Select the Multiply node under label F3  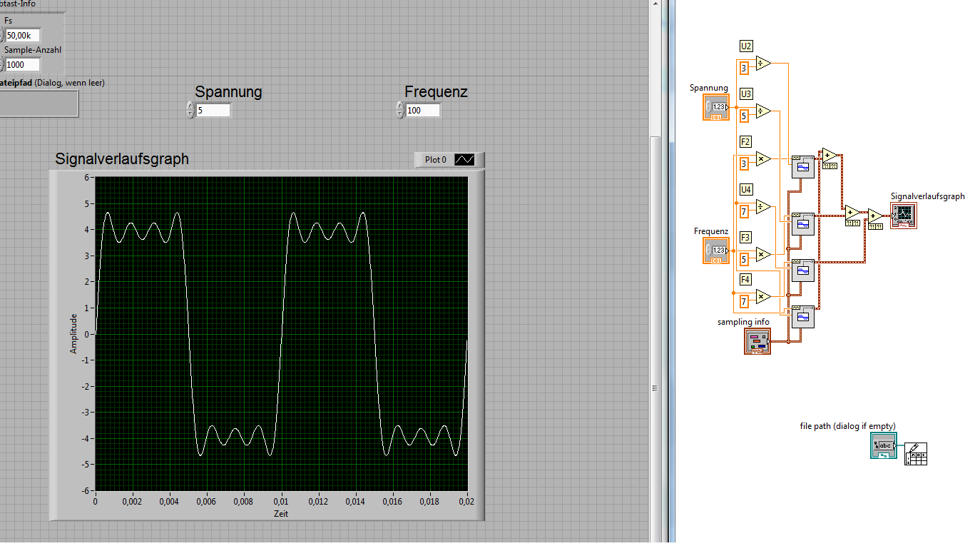tap(763, 254)
